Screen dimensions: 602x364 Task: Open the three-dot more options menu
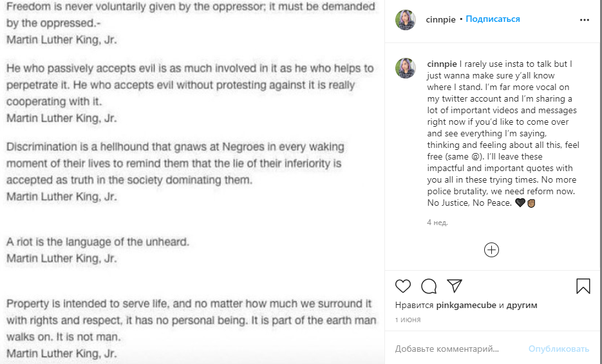click(584, 20)
